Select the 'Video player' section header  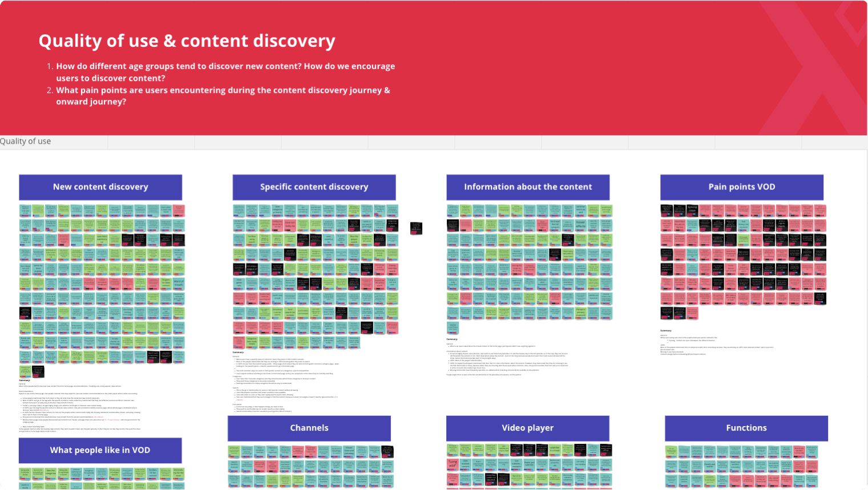(528, 428)
